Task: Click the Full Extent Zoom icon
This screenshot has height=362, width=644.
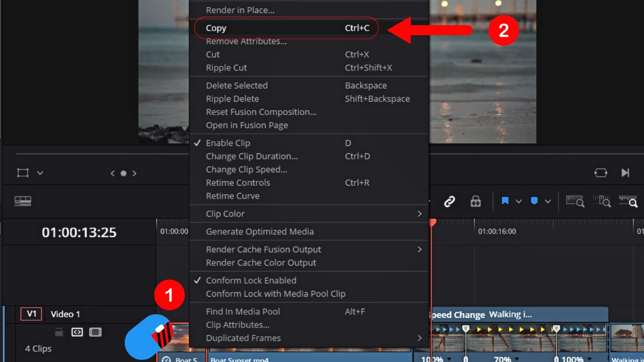Action: coord(575,201)
